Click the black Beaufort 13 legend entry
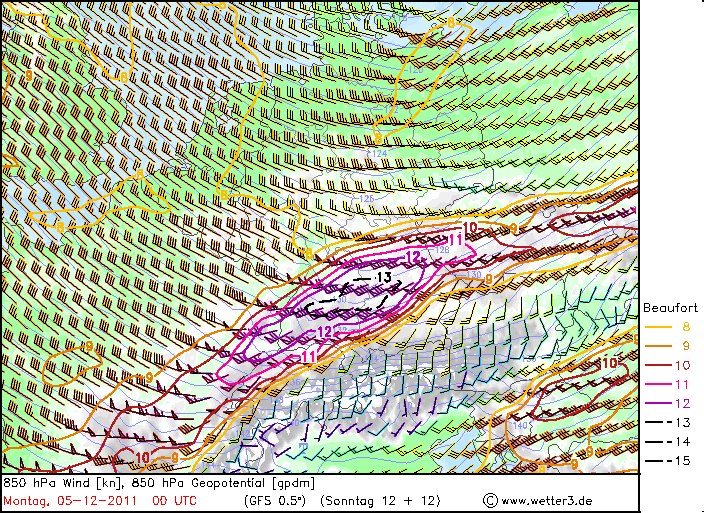The width and height of the screenshot is (704, 513). pyautogui.click(x=668, y=422)
